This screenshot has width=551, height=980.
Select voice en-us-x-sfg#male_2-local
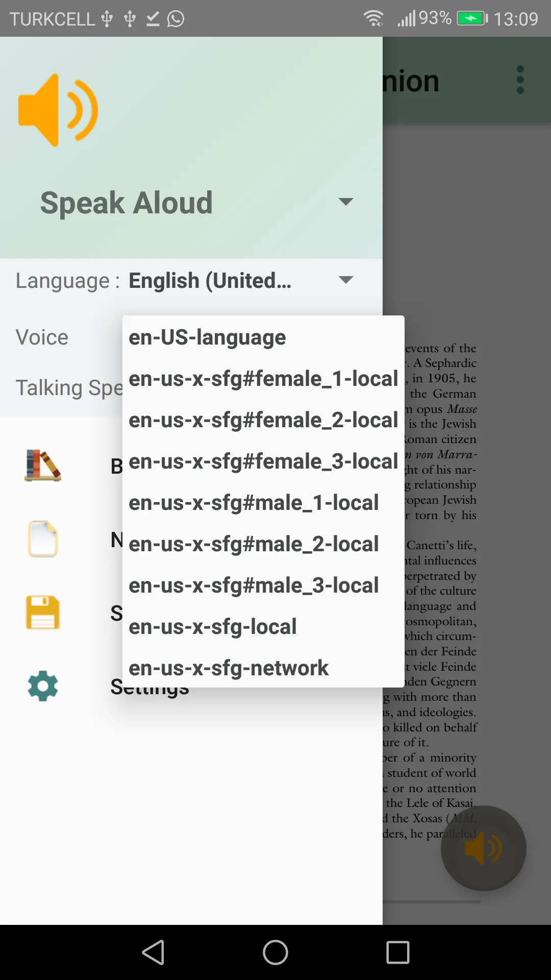[263, 544]
